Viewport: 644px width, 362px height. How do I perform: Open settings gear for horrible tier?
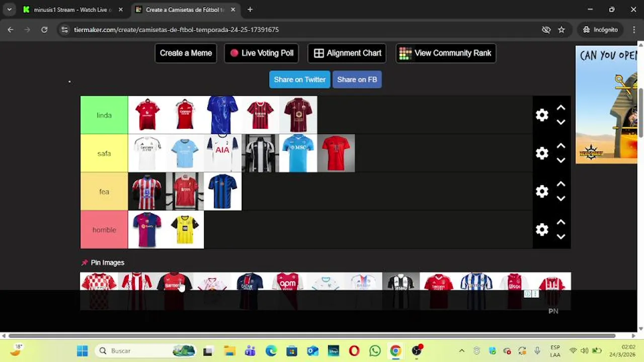point(542,230)
